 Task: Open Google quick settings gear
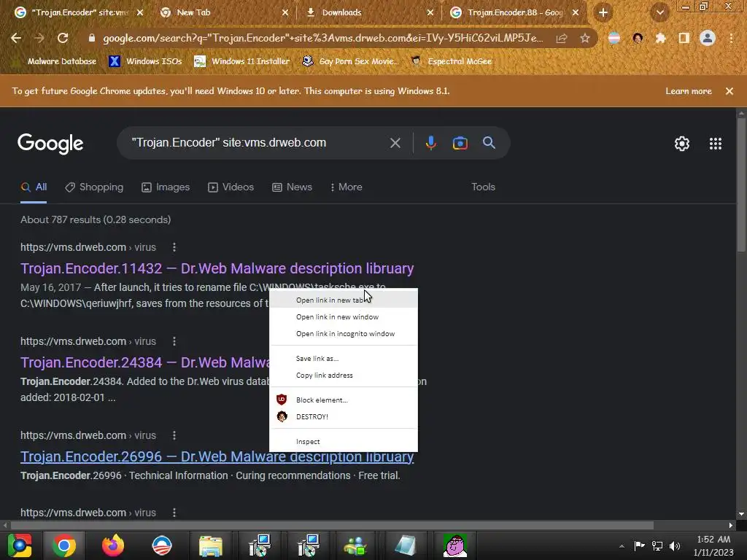point(682,144)
